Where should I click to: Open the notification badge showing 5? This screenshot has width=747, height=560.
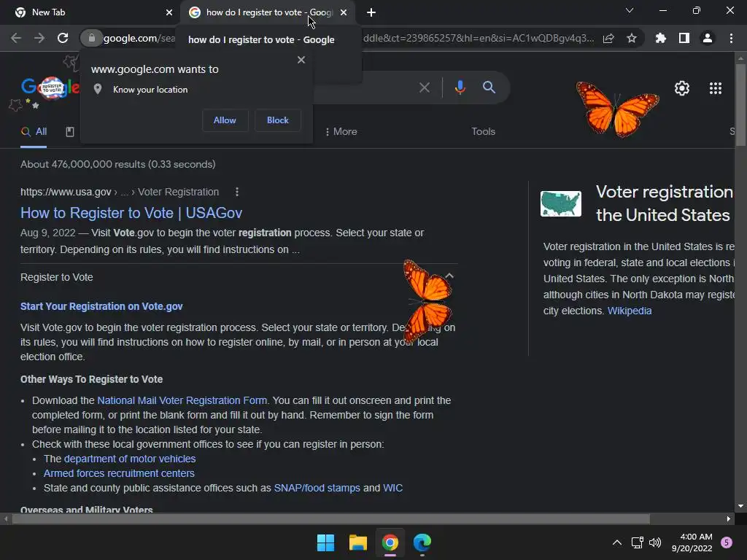(x=727, y=542)
